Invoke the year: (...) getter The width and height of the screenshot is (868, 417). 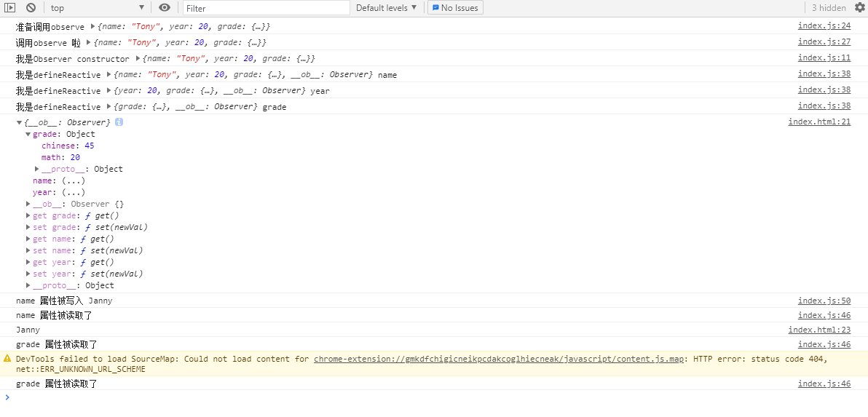74,192
